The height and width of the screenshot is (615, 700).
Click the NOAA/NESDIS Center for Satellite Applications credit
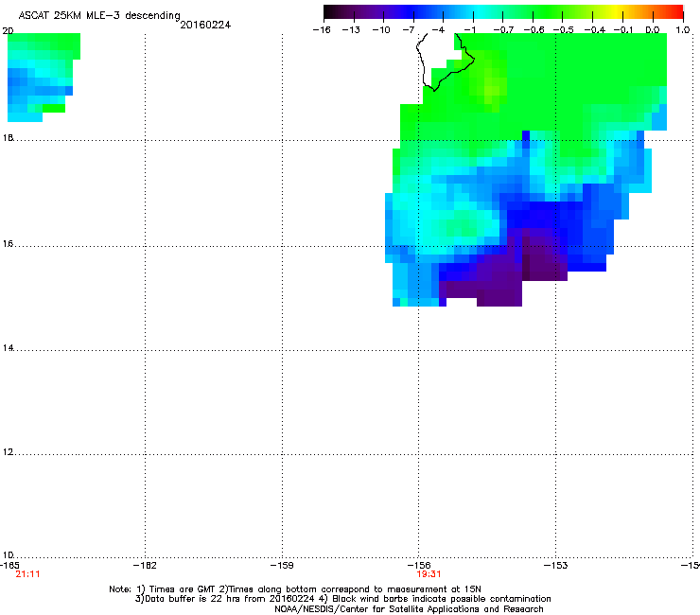click(409, 608)
